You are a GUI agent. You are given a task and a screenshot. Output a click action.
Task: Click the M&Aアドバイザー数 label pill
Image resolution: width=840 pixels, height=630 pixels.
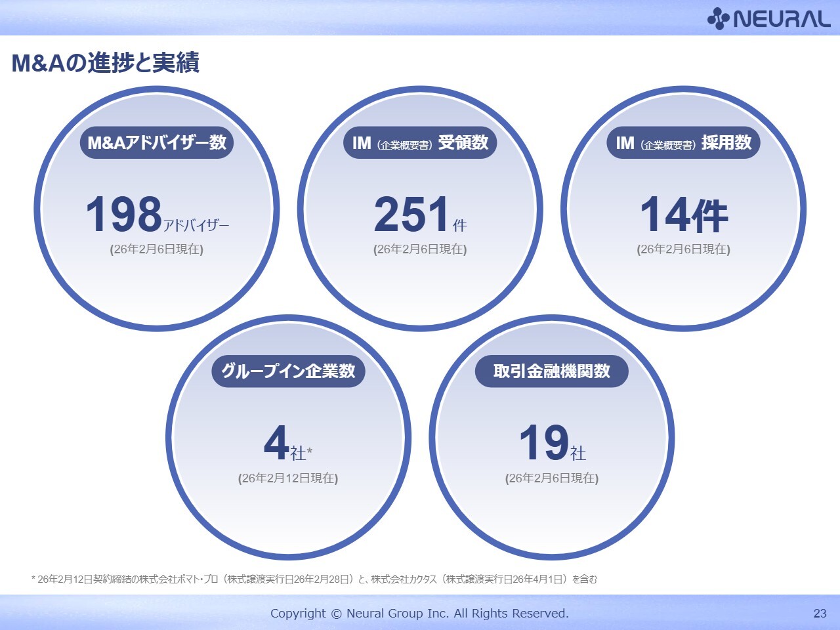click(157, 142)
